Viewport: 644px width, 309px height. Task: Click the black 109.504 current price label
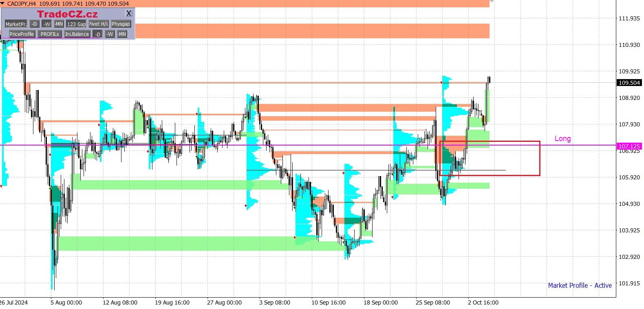pos(629,83)
